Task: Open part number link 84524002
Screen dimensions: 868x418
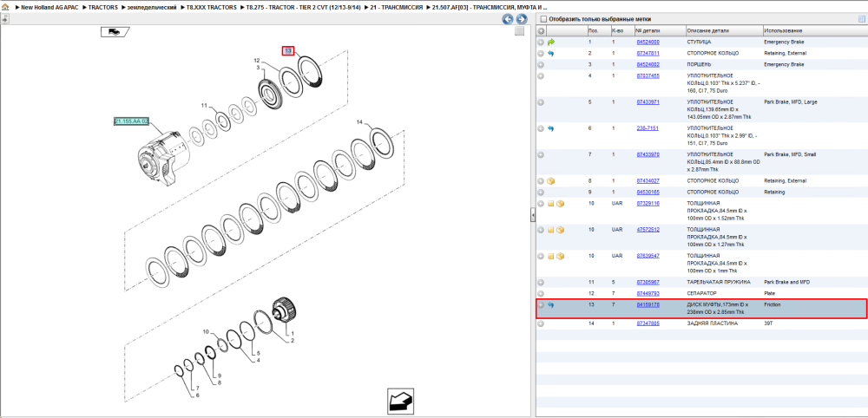Action: click(648, 65)
